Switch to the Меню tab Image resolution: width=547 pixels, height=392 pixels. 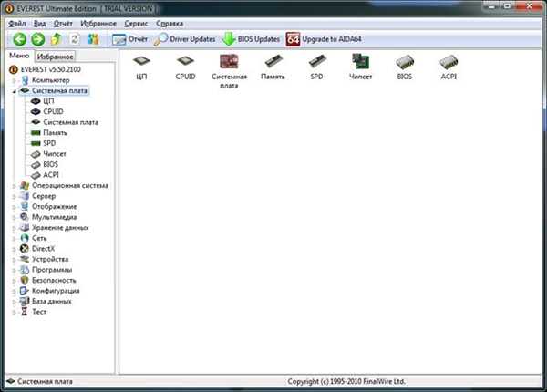click(x=19, y=56)
